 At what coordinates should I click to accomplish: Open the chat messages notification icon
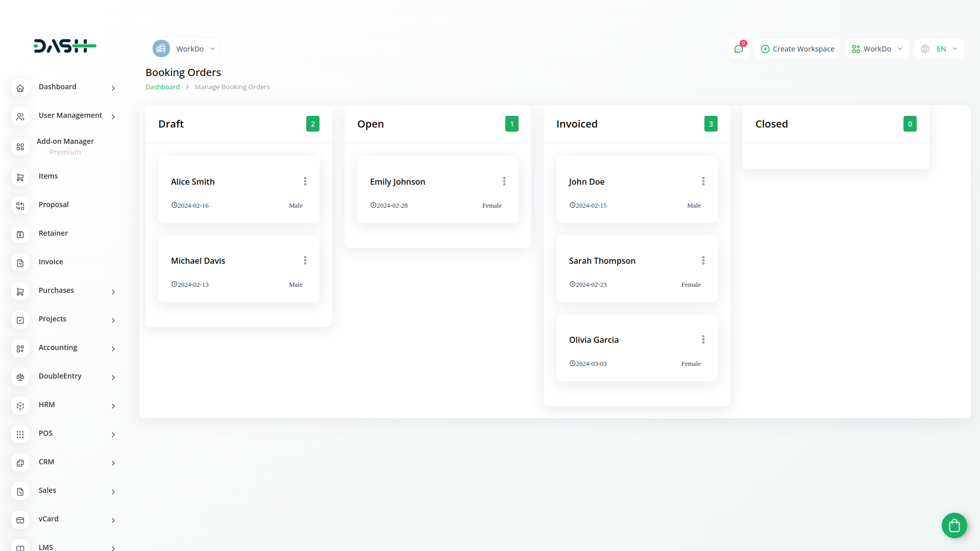point(738,49)
